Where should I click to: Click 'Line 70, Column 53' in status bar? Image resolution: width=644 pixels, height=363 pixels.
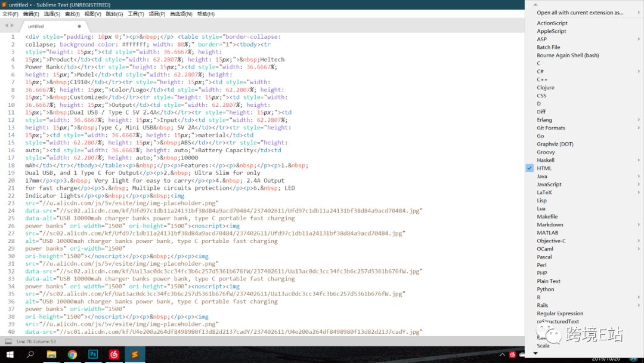tap(36, 342)
